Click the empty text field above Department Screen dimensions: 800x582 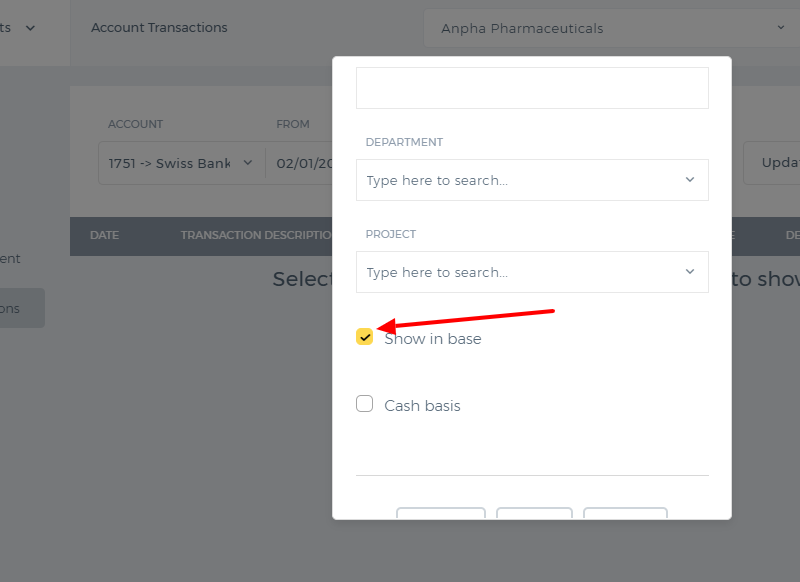click(532, 88)
